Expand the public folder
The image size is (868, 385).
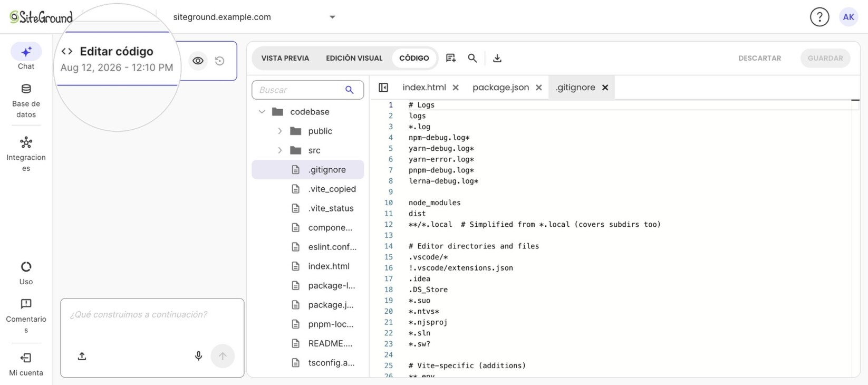pyautogui.click(x=280, y=131)
